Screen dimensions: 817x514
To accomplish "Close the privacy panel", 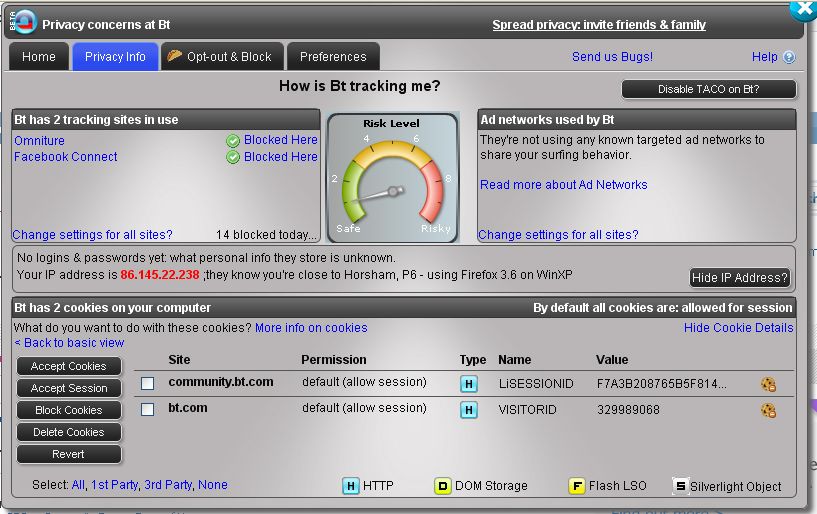I will coord(804,8).
